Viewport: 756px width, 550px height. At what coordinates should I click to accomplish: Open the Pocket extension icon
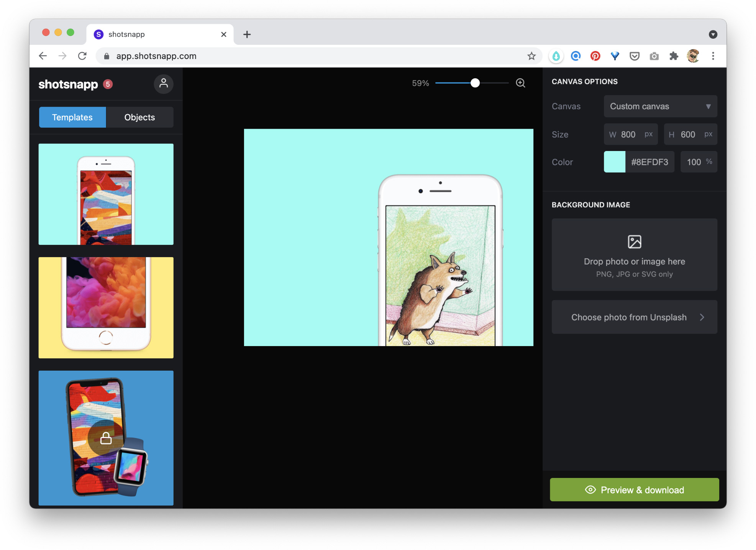pos(635,56)
